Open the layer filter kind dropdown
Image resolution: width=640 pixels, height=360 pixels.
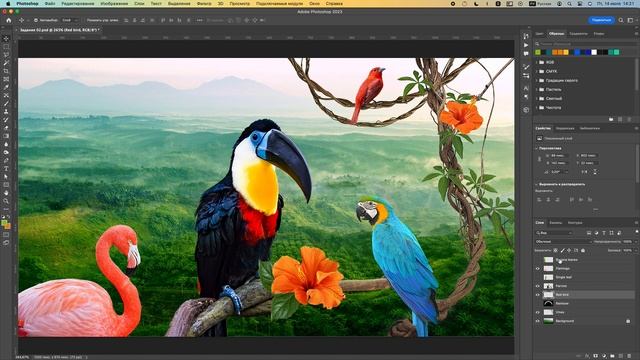(554, 233)
